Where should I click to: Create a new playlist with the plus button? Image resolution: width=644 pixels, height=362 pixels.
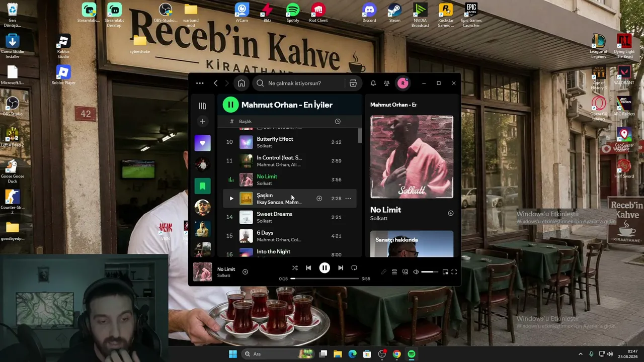tap(202, 121)
